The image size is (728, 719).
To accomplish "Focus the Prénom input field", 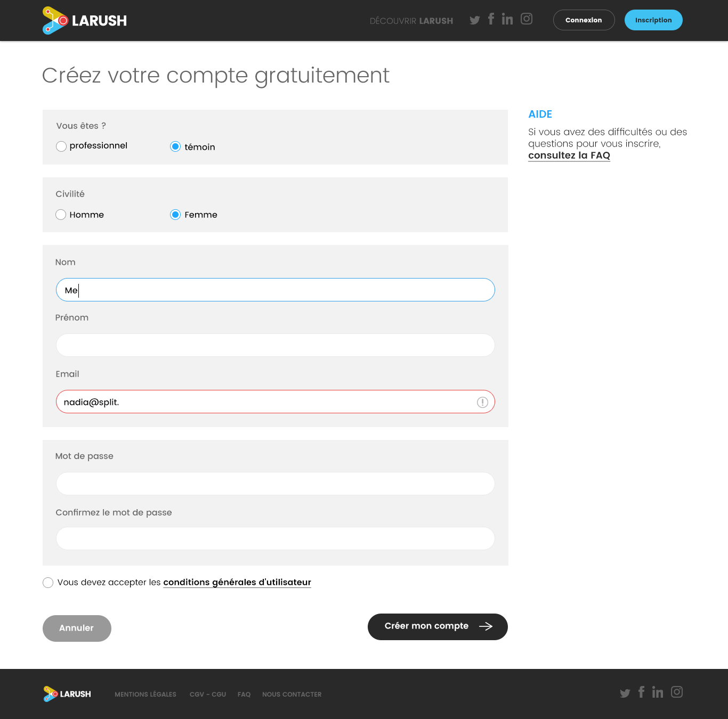I will coord(276,345).
